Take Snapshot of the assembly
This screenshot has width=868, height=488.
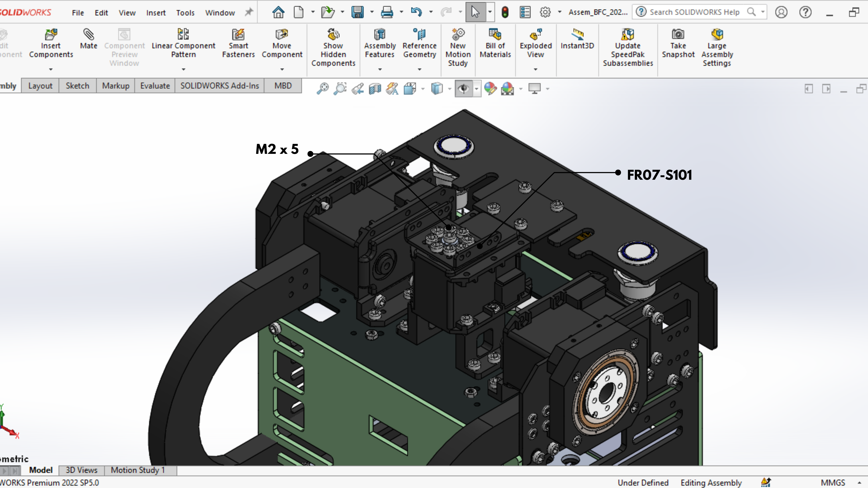click(x=678, y=34)
